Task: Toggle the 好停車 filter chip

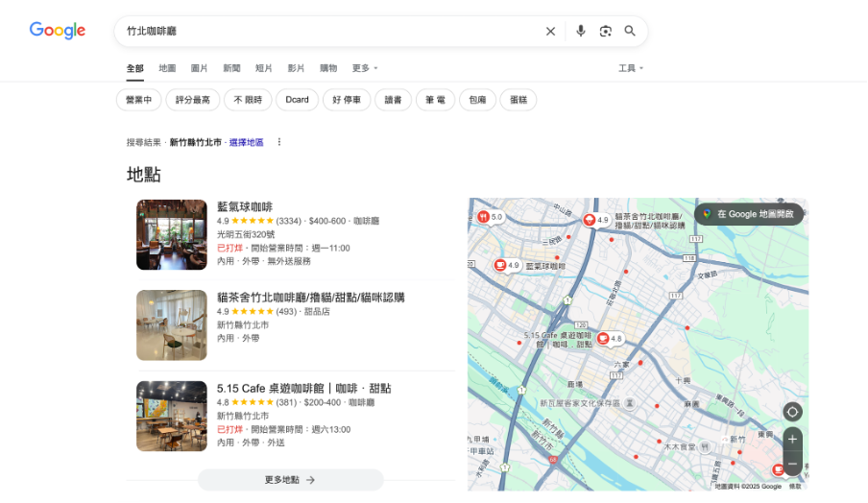Action: (347, 100)
